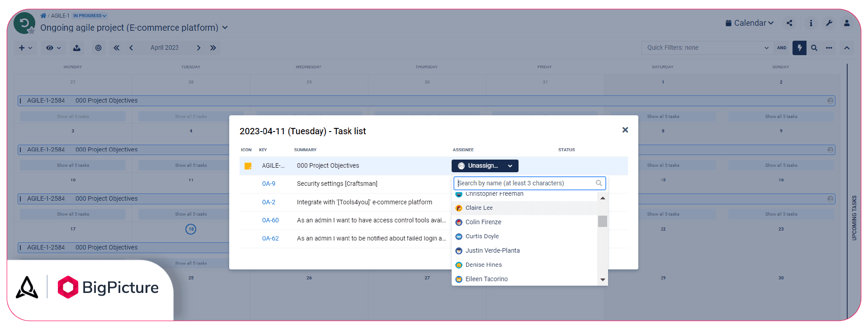Viewport: 868px width, 330px height.
Task: Jump back with double-left arrow
Action: pyautogui.click(x=117, y=48)
